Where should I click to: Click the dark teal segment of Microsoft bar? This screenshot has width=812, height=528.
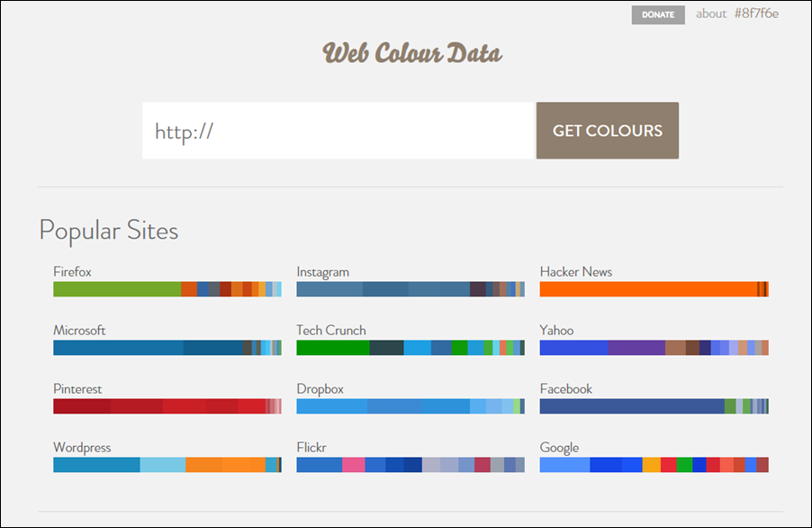point(212,348)
